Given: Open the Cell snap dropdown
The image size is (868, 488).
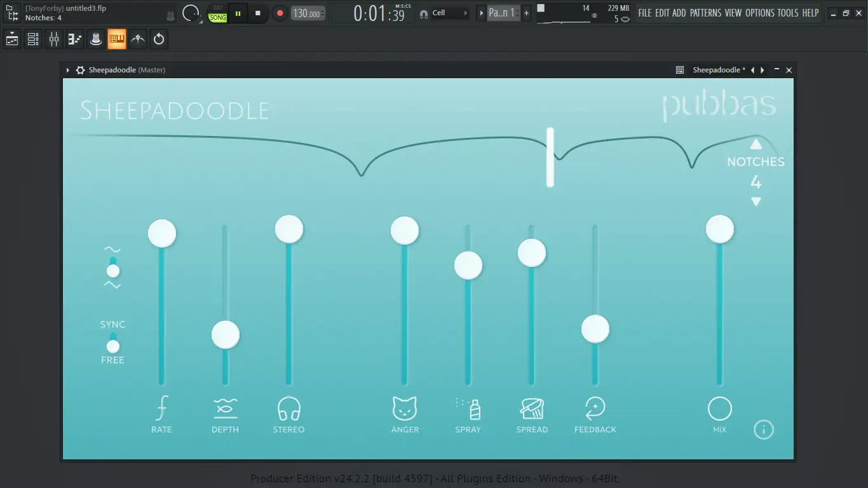Looking at the screenshot, I should point(450,13).
